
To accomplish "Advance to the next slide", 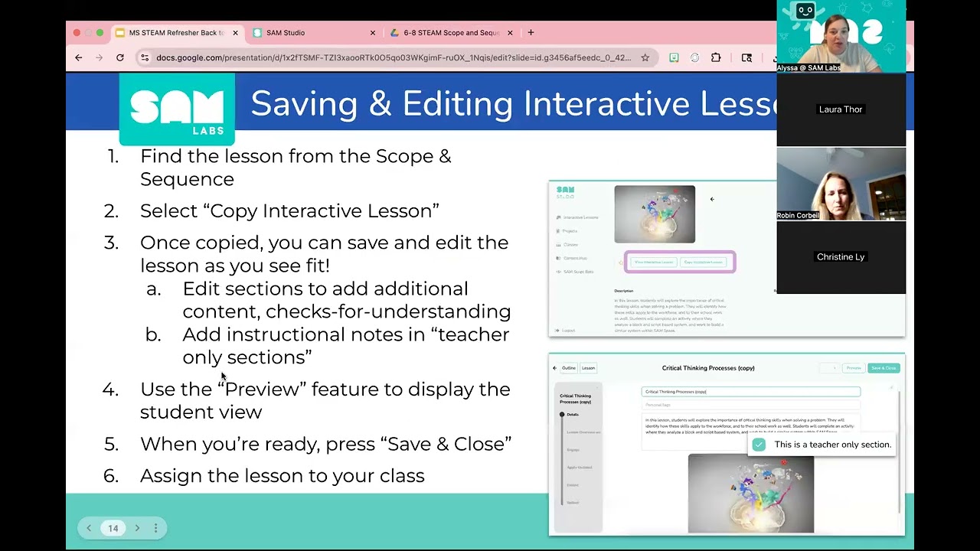I will pos(137,528).
